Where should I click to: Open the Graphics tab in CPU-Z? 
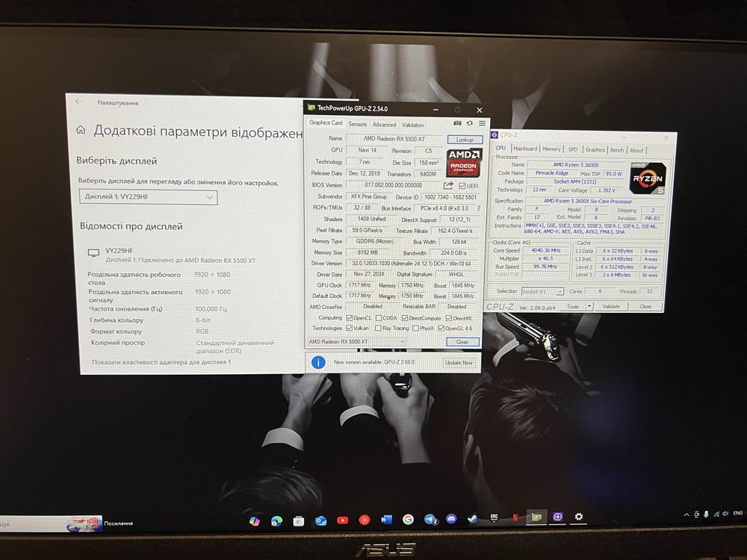tap(595, 149)
